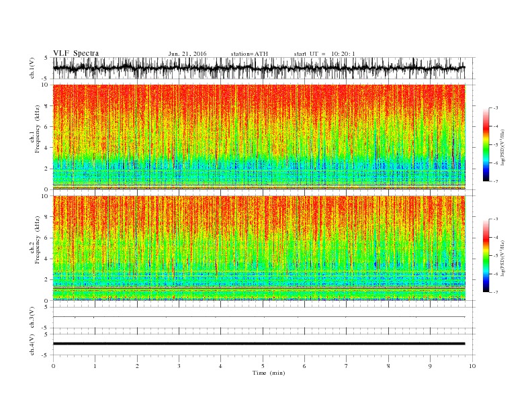This screenshot has height=411, width=532.
Task: Click the '8' kHz tick on ch.1 axis
Action: (x=47, y=106)
